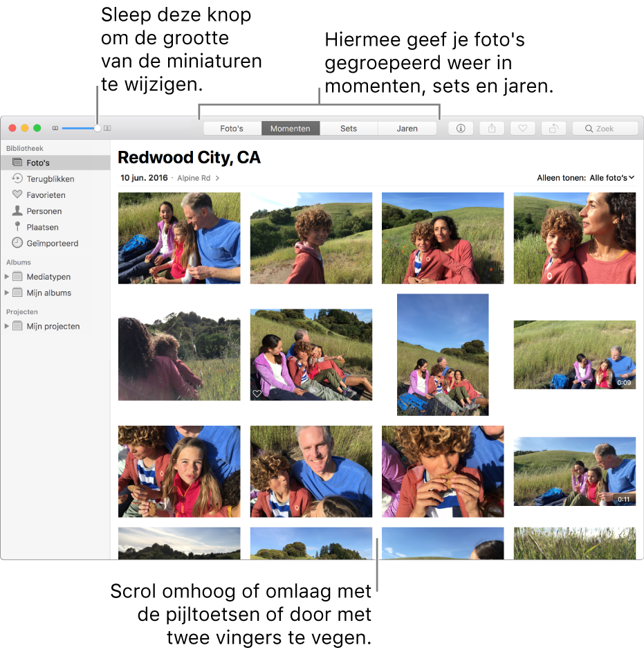
Task: Switch to the Jaren tab
Action: pyautogui.click(x=407, y=128)
